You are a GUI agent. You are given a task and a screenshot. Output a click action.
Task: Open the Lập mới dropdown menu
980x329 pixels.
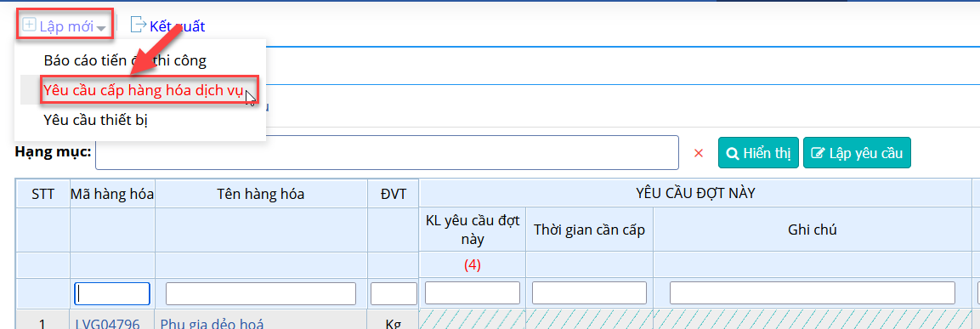point(65,26)
